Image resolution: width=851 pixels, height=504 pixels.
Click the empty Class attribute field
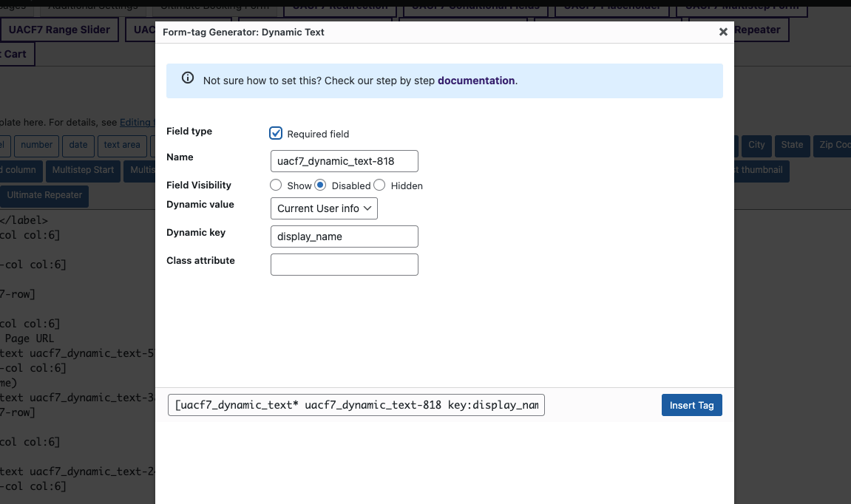(x=344, y=265)
